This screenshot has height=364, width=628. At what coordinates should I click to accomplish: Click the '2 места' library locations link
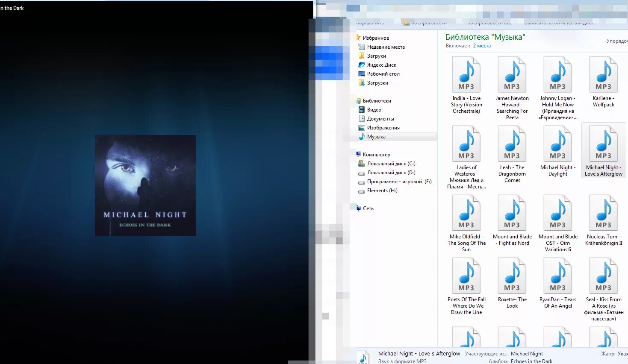(x=482, y=46)
